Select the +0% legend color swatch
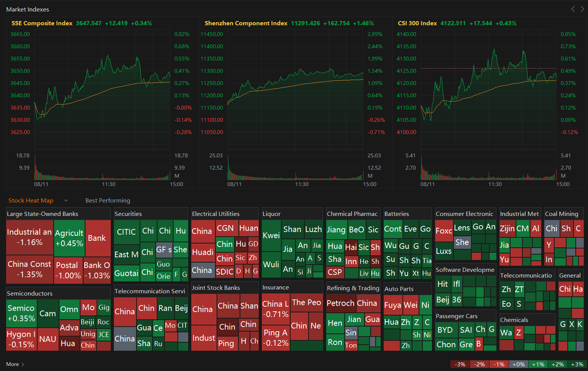588x371 pixels. [518, 365]
